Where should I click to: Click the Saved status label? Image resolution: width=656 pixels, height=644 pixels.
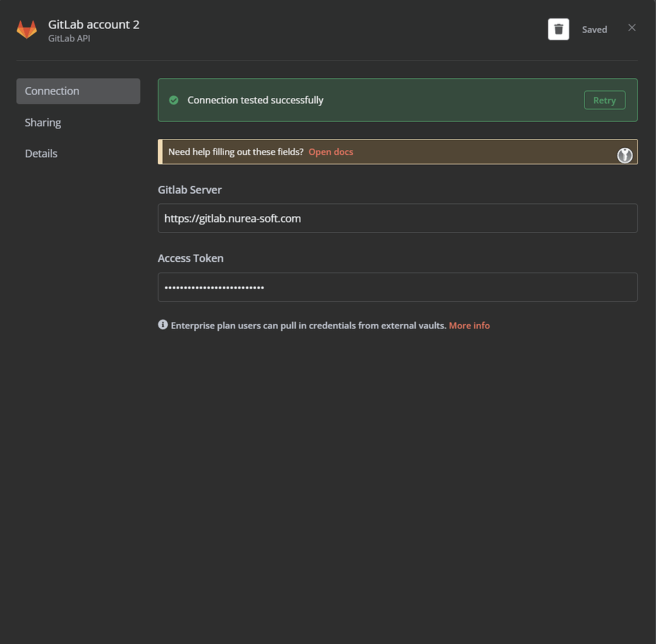pos(594,30)
